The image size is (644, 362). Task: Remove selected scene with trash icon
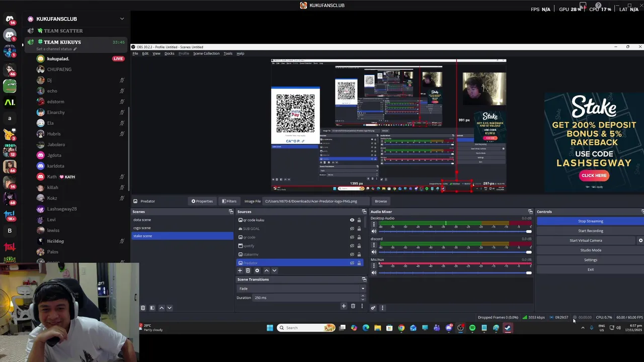(143, 308)
